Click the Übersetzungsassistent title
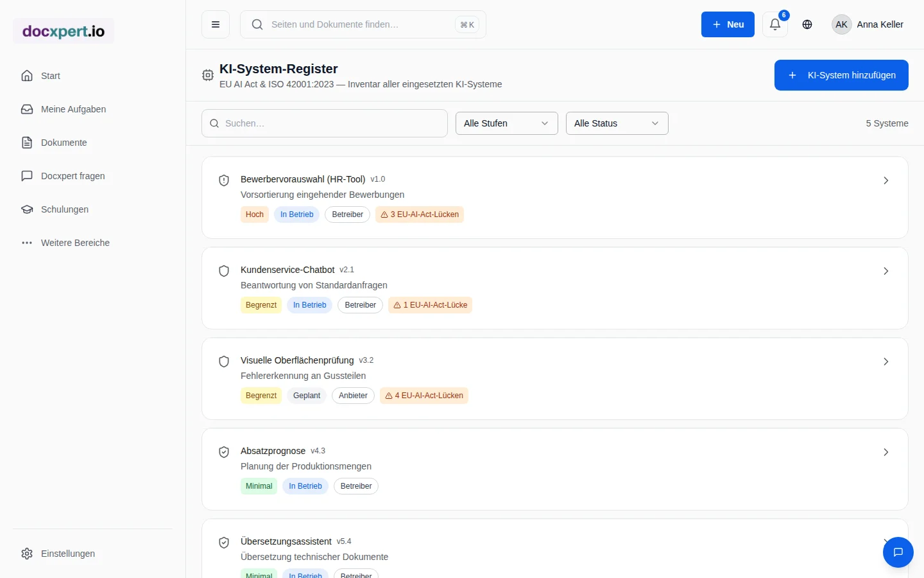This screenshot has height=578, width=924. (286, 541)
